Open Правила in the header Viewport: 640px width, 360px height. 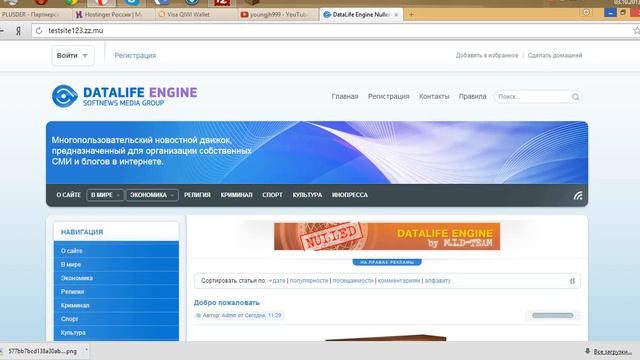click(473, 97)
